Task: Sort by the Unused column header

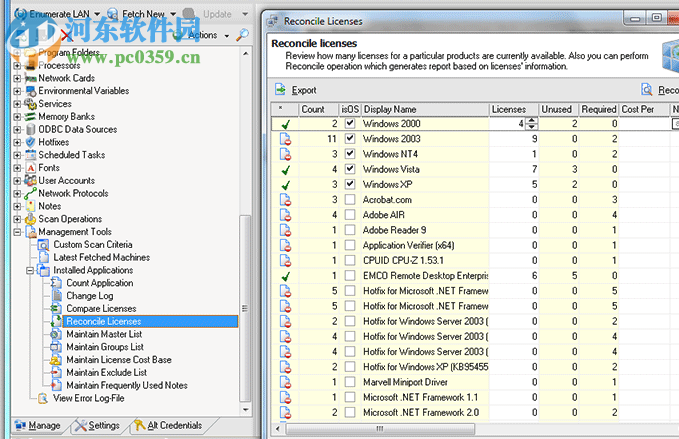Action: [558, 110]
